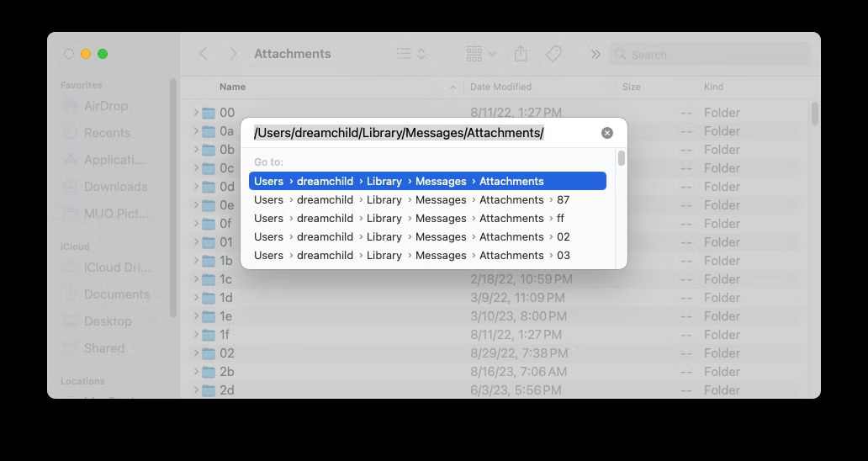Viewport: 868px width, 461px height.
Task: Expand the 0f folder
Action: coord(196,224)
